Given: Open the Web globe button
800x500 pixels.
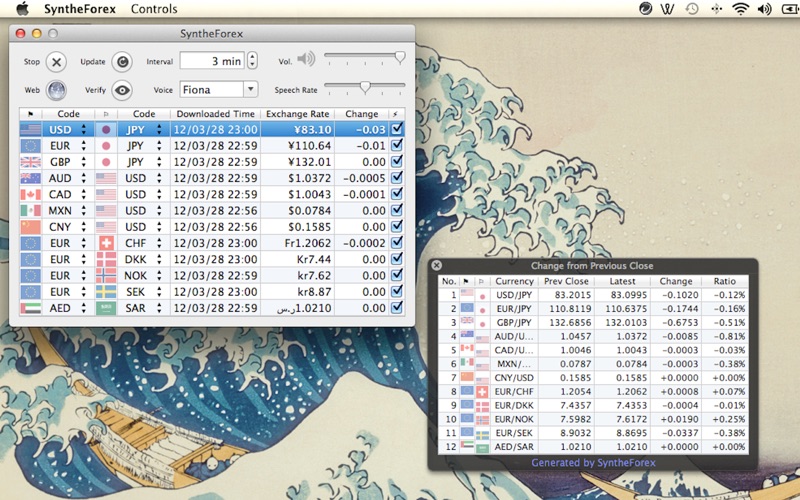Looking at the screenshot, I should [56, 90].
